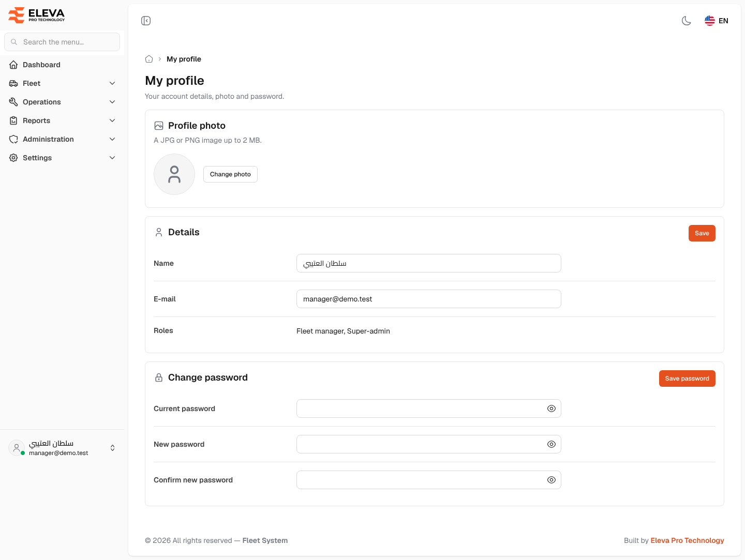745x560 pixels.
Task: Switch language using the EN label
Action: pos(723,21)
